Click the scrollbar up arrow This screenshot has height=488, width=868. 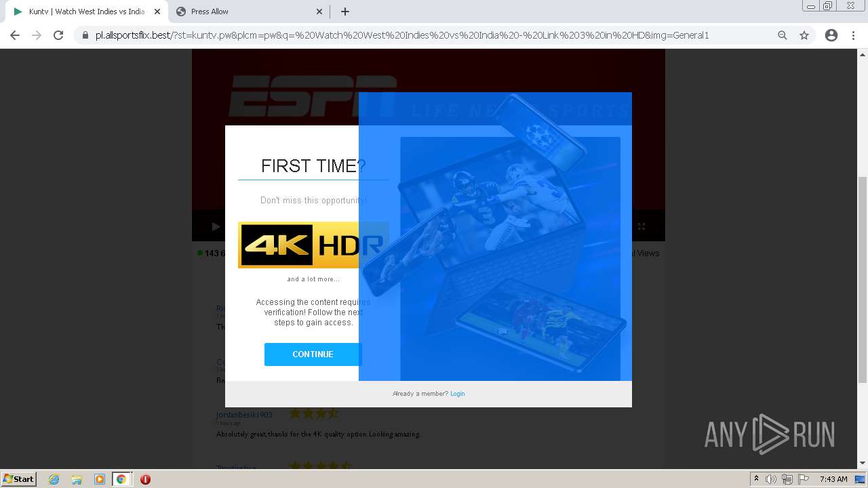[x=862, y=54]
